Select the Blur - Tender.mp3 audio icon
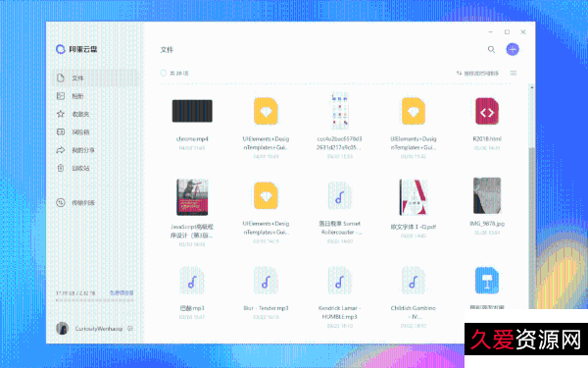The height and width of the screenshot is (368, 588). coord(266,280)
